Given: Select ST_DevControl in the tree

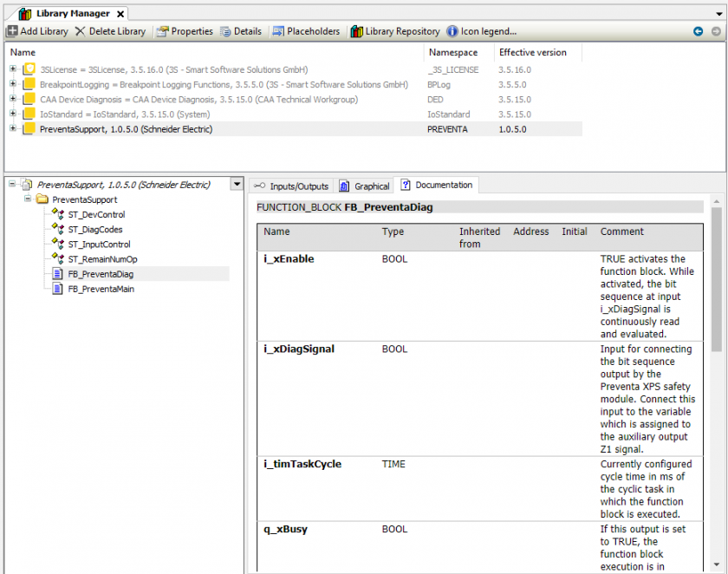Looking at the screenshot, I should click(x=96, y=214).
